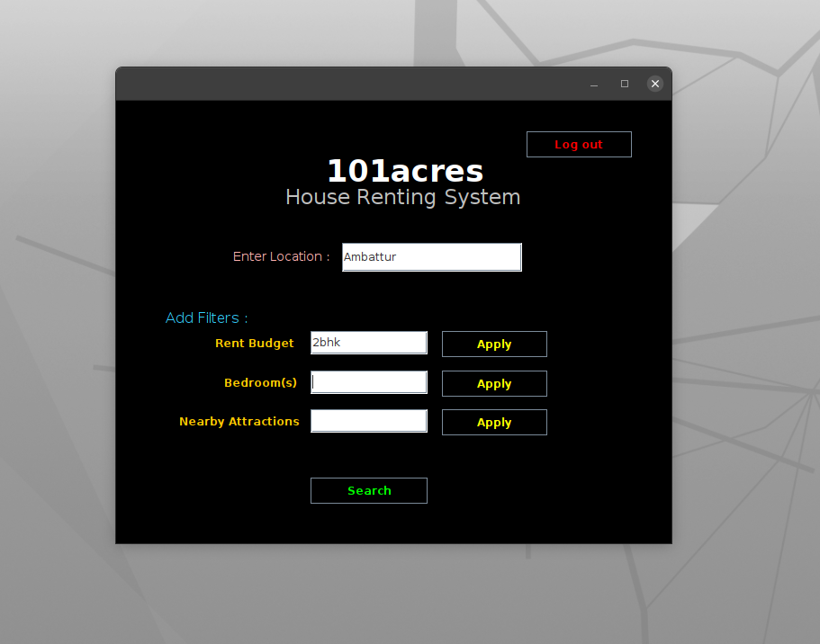
Task: Apply the Bedroom(s) filter
Action: pos(493,383)
